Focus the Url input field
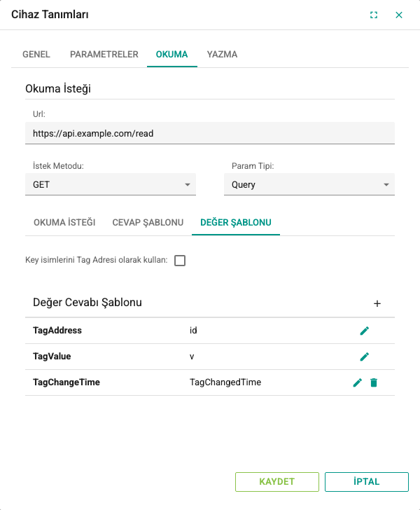Image resolution: width=420 pixels, height=510 pixels. pos(210,133)
